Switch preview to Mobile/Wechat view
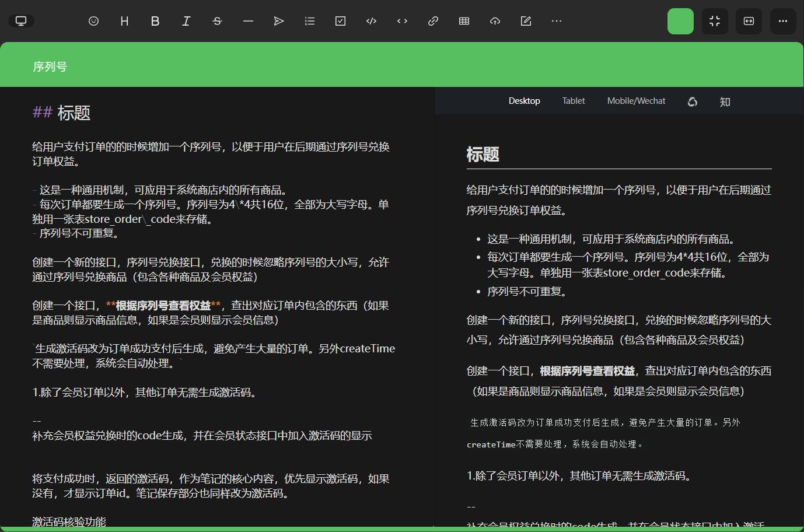The image size is (804, 532). (636, 100)
